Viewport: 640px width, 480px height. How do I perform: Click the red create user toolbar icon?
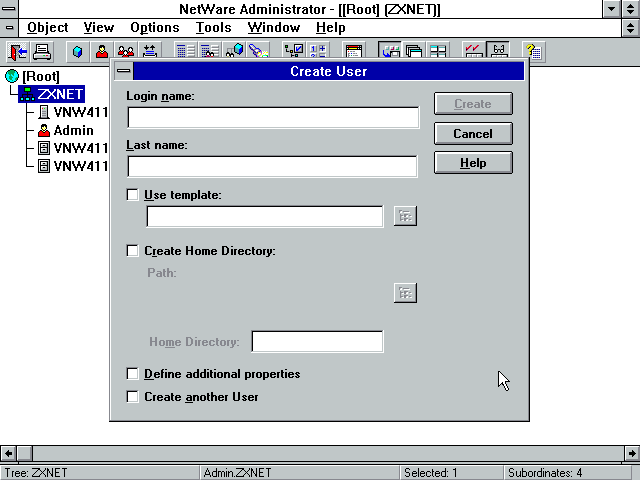tap(102, 52)
